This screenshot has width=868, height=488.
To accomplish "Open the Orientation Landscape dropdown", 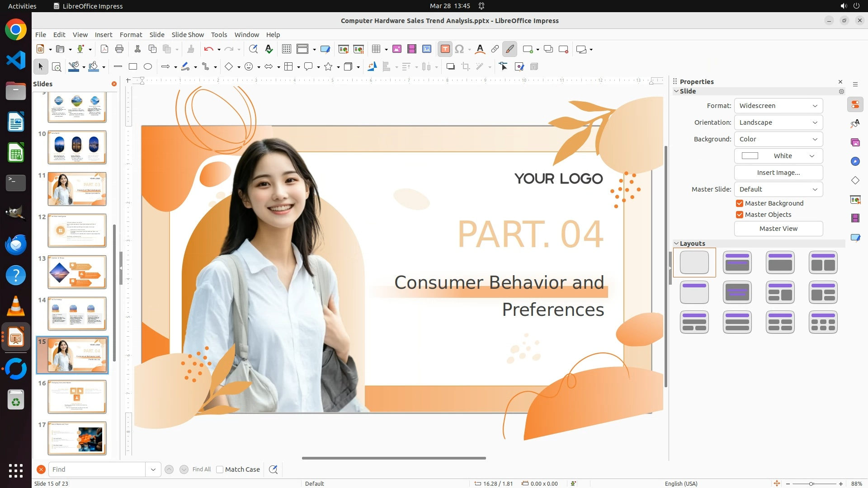I will click(x=778, y=122).
